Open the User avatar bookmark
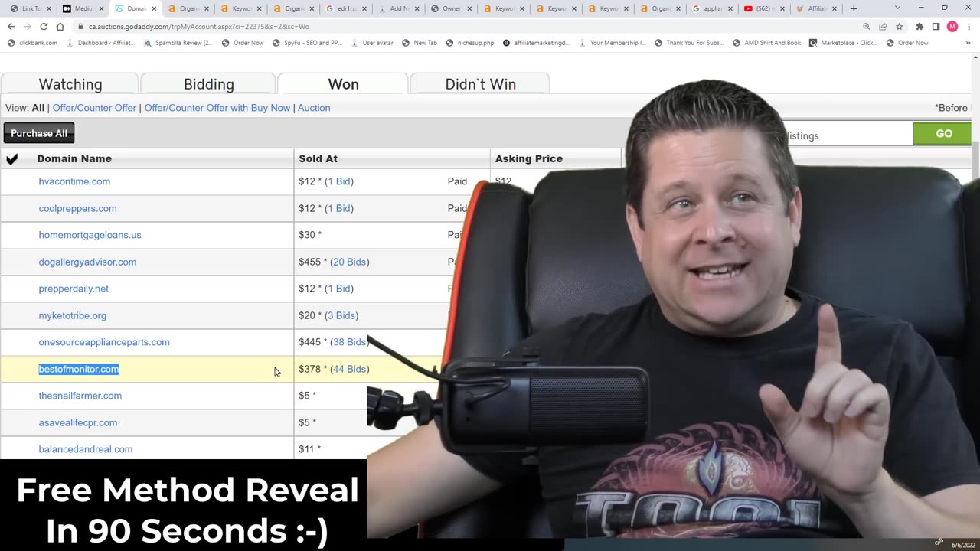Viewport: 980px width, 551px height. point(371,43)
